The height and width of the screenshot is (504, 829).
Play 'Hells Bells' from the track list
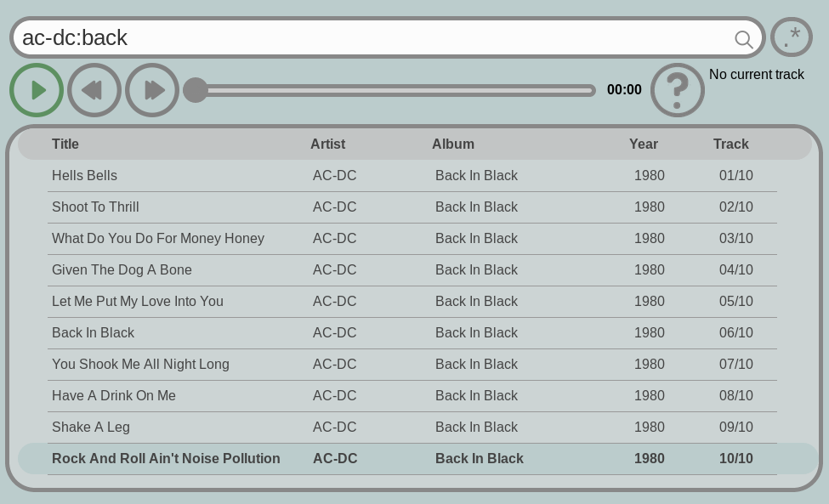pos(84,175)
